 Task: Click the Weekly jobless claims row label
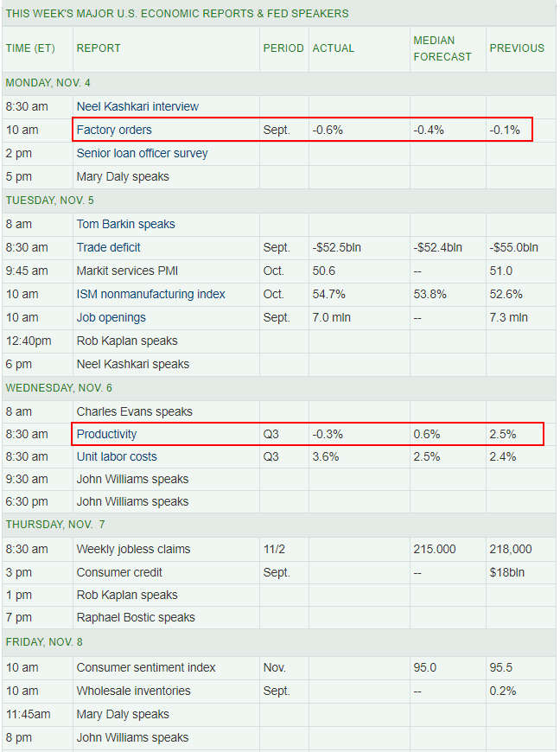(133, 549)
